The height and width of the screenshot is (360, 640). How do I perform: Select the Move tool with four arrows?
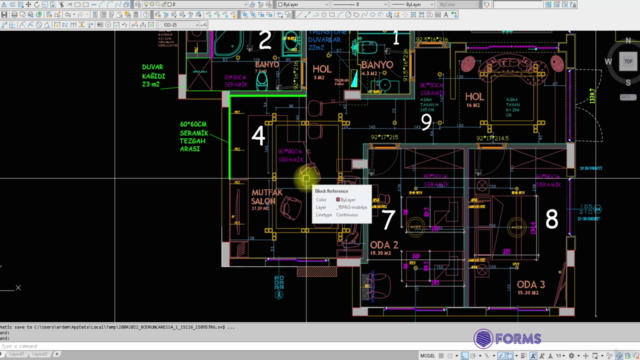click(28, 4)
